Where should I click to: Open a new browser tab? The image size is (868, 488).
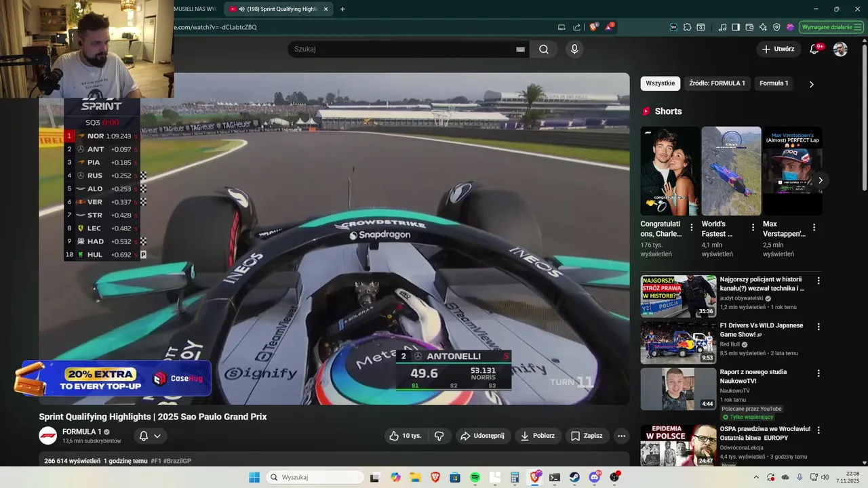tap(342, 9)
